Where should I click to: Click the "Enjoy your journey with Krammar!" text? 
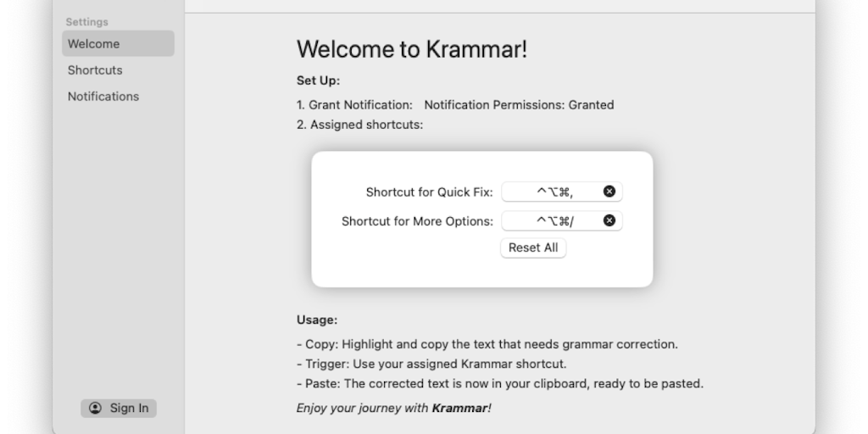pyautogui.click(x=393, y=408)
